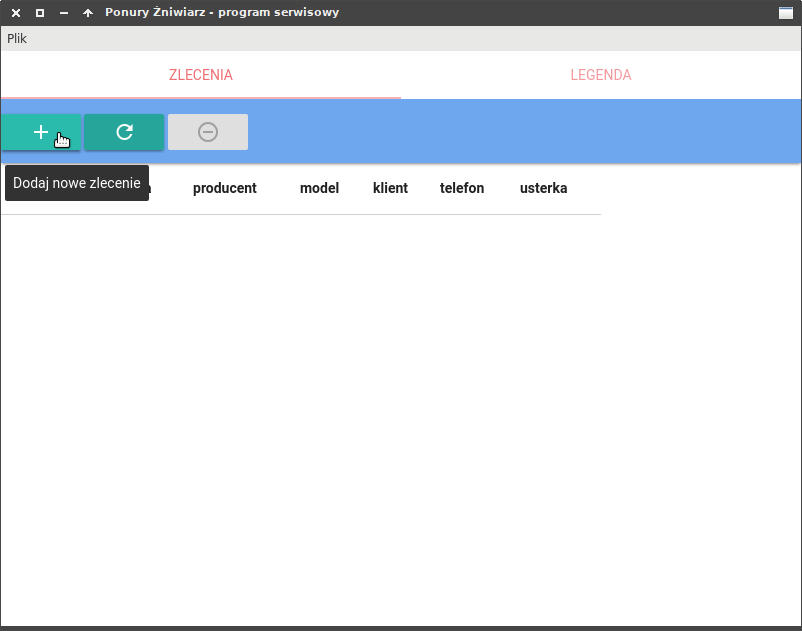Click the klient column header
The height and width of the screenshot is (631, 802).
point(390,188)
